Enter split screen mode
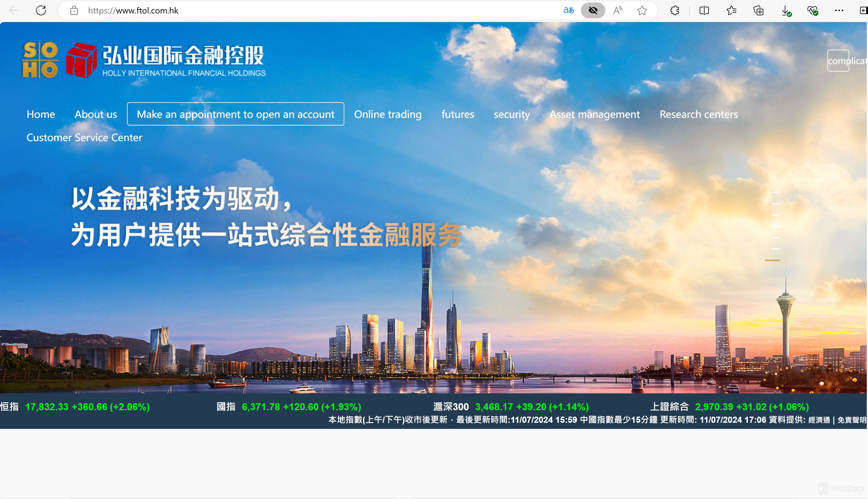The width and height of the screenshot is (868, 499). coord(704,10)
